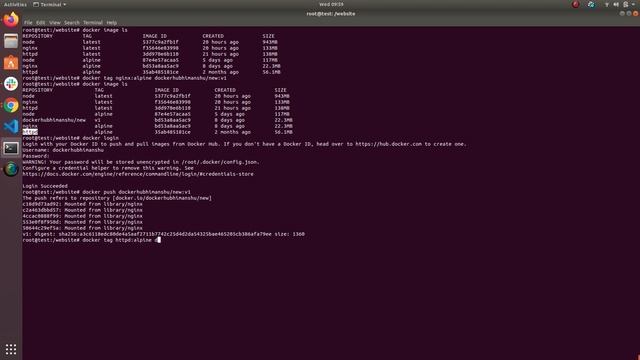Click the red circular tray indicator
Image resolution: width=640 pixels, height=360 pixels.
[576, 4]
